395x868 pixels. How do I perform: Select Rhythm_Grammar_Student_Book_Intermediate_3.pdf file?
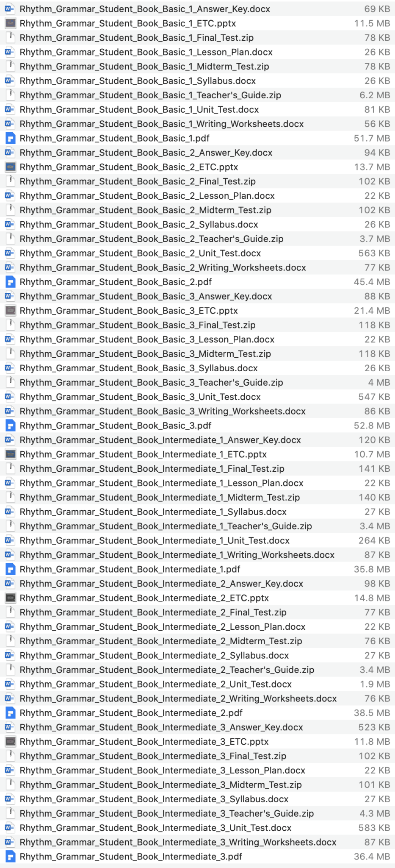(x=131, y=857)
